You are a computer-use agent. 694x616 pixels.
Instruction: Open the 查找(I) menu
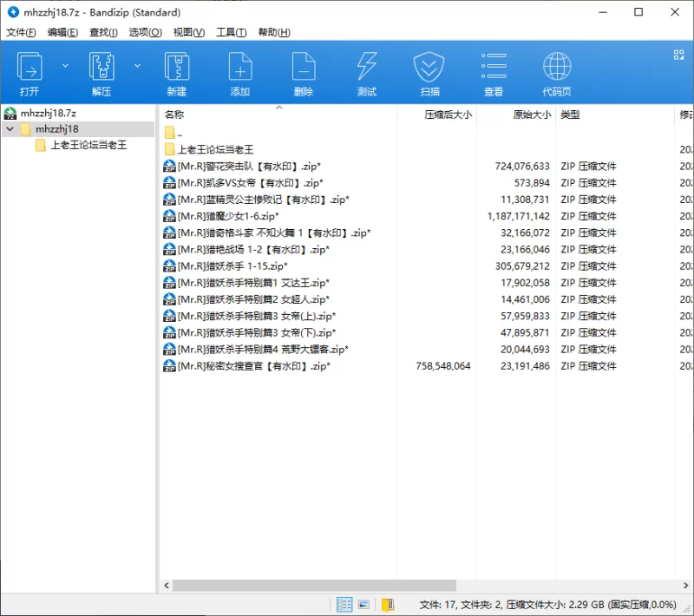103,32
